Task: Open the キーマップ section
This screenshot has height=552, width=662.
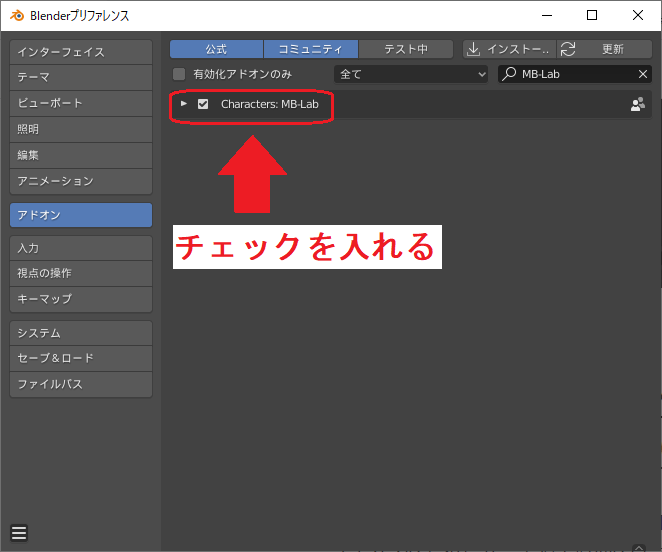Action: (81, 299)
